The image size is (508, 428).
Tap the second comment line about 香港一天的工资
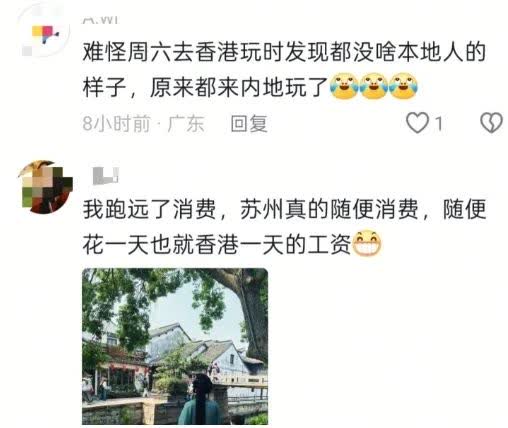coord(232,244)
